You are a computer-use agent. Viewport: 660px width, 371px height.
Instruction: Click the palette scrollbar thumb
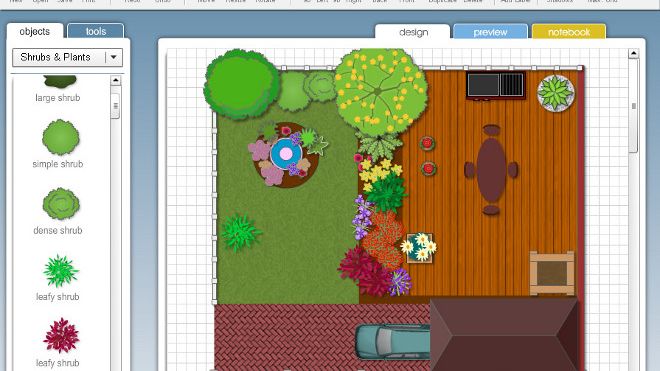[116, 105]
